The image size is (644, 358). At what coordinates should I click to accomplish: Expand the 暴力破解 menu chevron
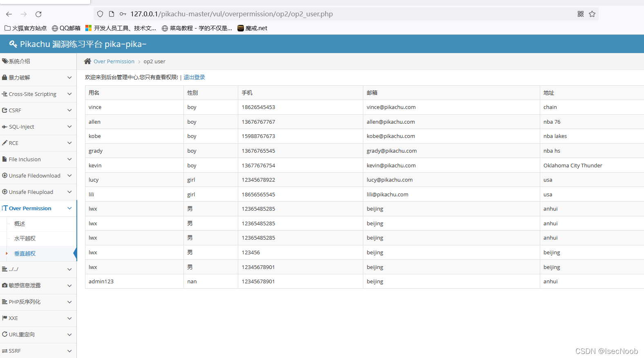tap(69, 78)
